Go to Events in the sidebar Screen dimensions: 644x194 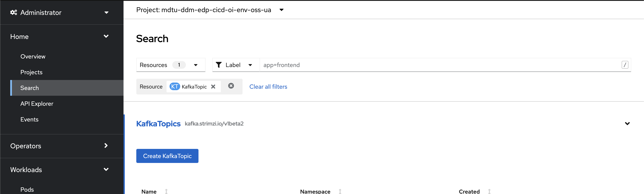[29, 119]
